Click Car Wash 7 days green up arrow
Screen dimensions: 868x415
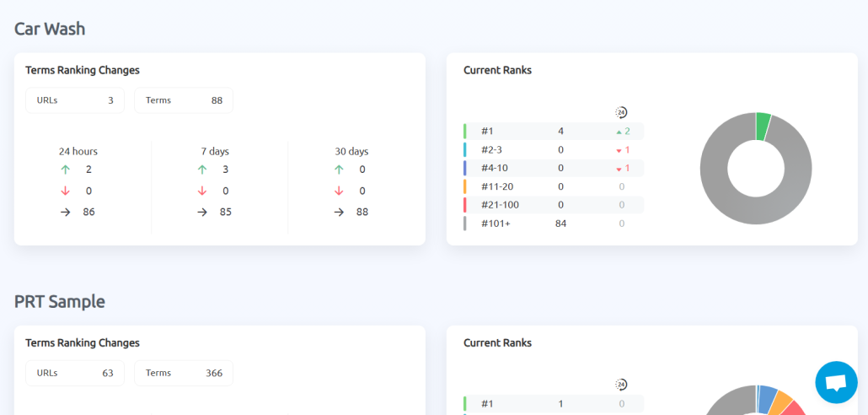202,170
